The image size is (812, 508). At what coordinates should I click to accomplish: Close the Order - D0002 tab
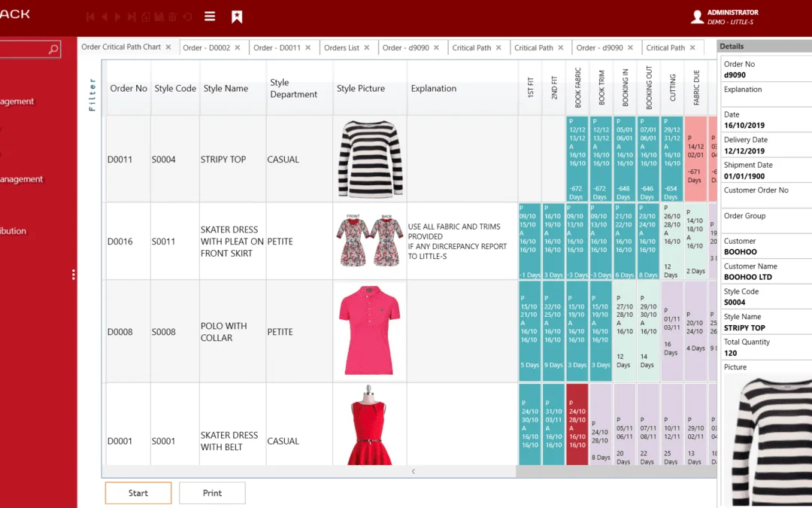237,47
